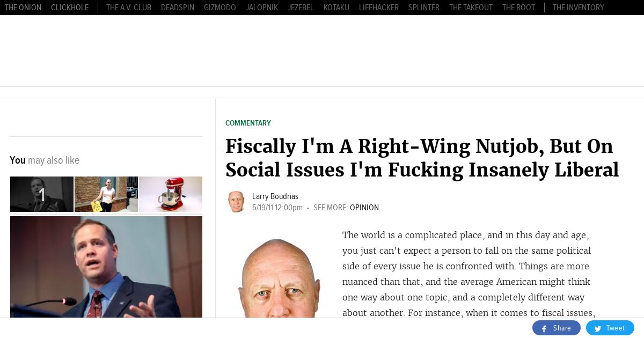Viewport: 644px width, 338px height.
Task: Open Gizmodo network link
Action: click(x=220, y=8)
